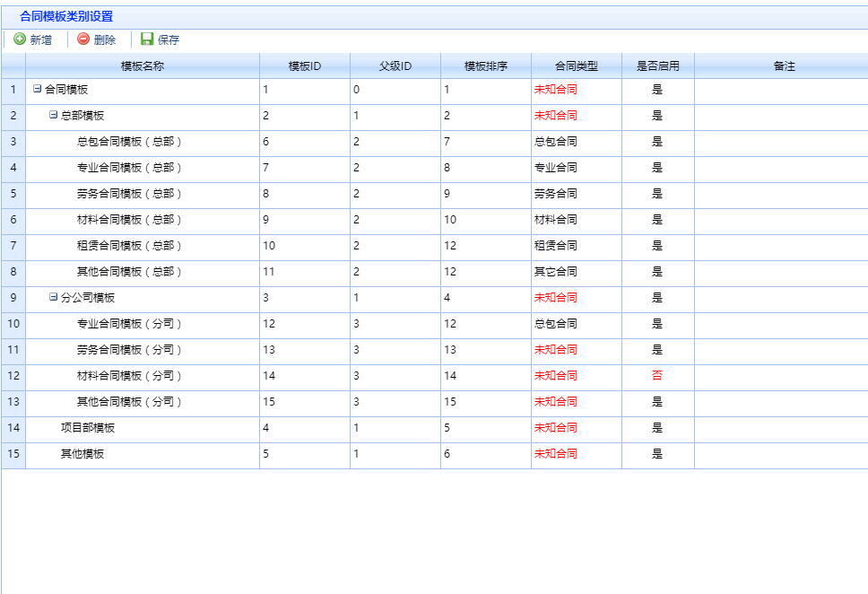Select row 材料合同模板（分司）
Viewport: 868px width, 594px height.
(x=435, y=376)
